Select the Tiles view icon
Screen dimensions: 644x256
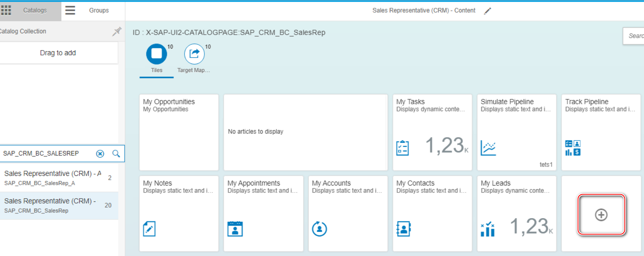pyautogui.click(x=156, y=54)
